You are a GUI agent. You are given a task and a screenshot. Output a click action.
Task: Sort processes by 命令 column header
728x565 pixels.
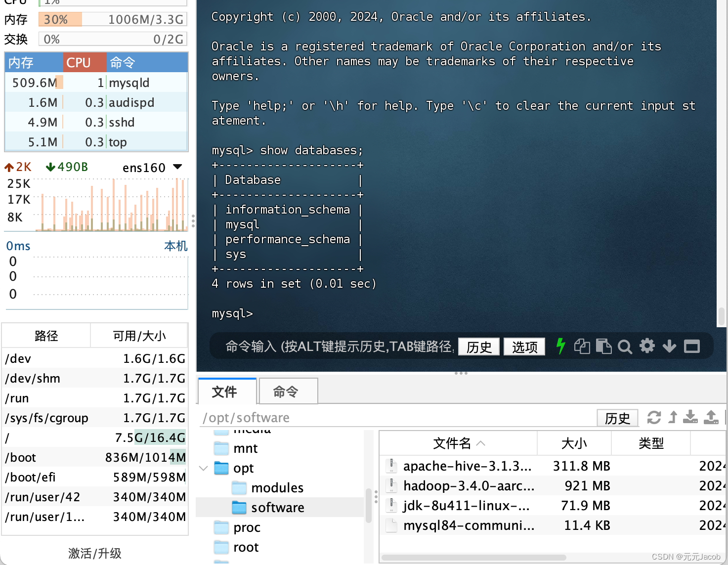pyautogui.click(x=147, y=62)
